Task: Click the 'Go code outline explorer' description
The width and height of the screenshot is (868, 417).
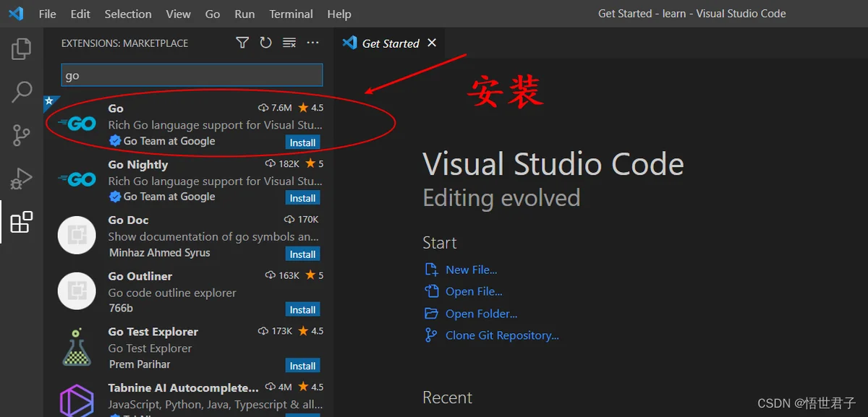Action: coord(172,293)
